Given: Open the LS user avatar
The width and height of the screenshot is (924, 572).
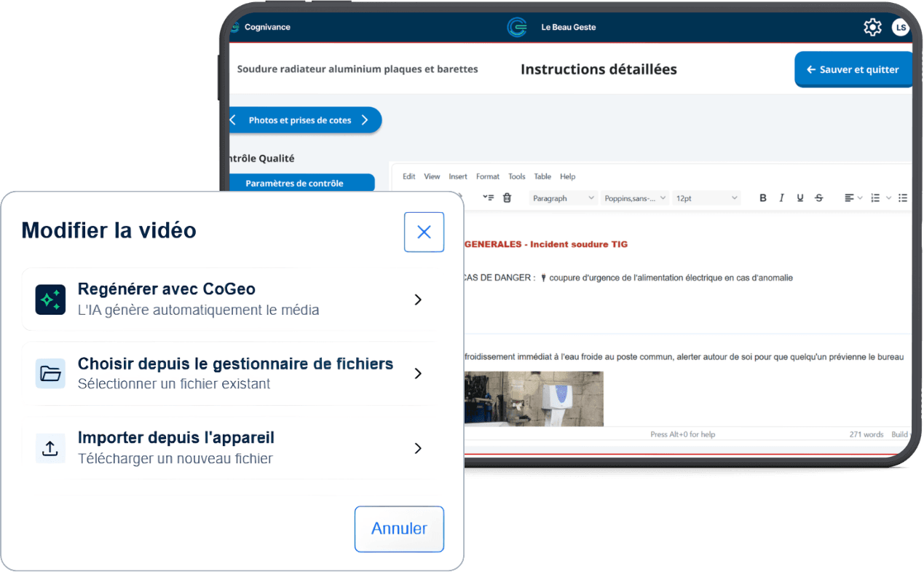Looking at the screenshot, I should pyautogui.click(x=901, y=28).
